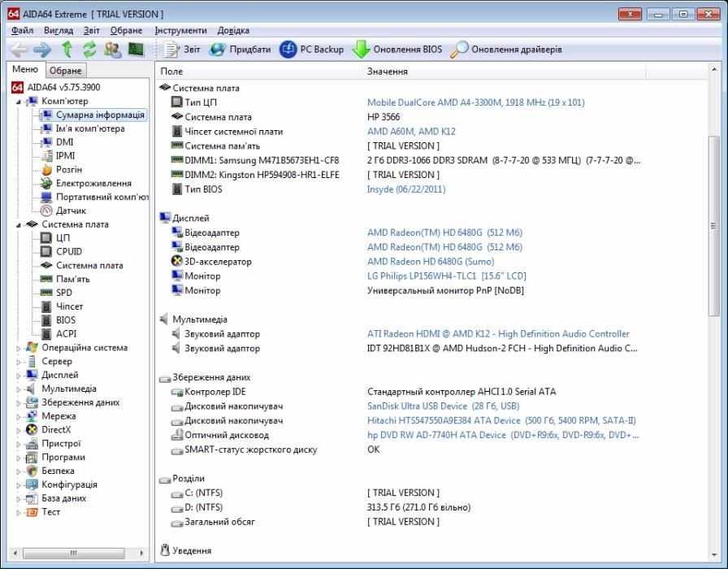Click Оновлення драйверів toolbar button
Image resolution: width=728 pixels, height=569 pixels.
click(x=506, y=50)
